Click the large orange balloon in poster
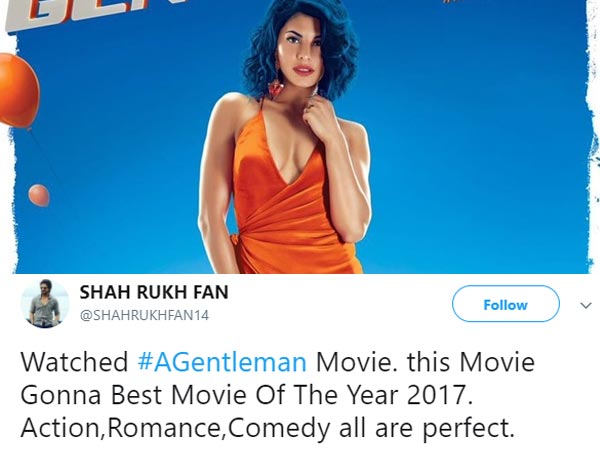Screen dimensions: 600x450 (x=18, y=90)
